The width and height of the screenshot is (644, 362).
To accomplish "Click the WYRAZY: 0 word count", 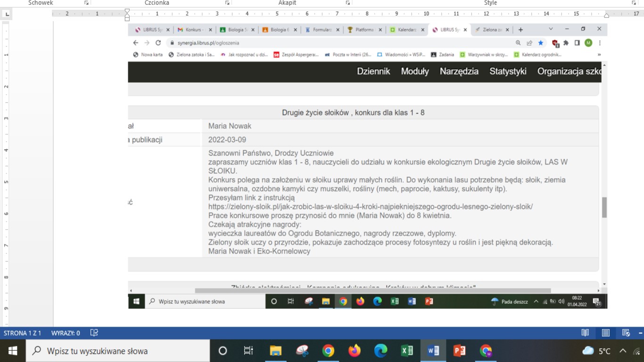I will click(66, 333).
